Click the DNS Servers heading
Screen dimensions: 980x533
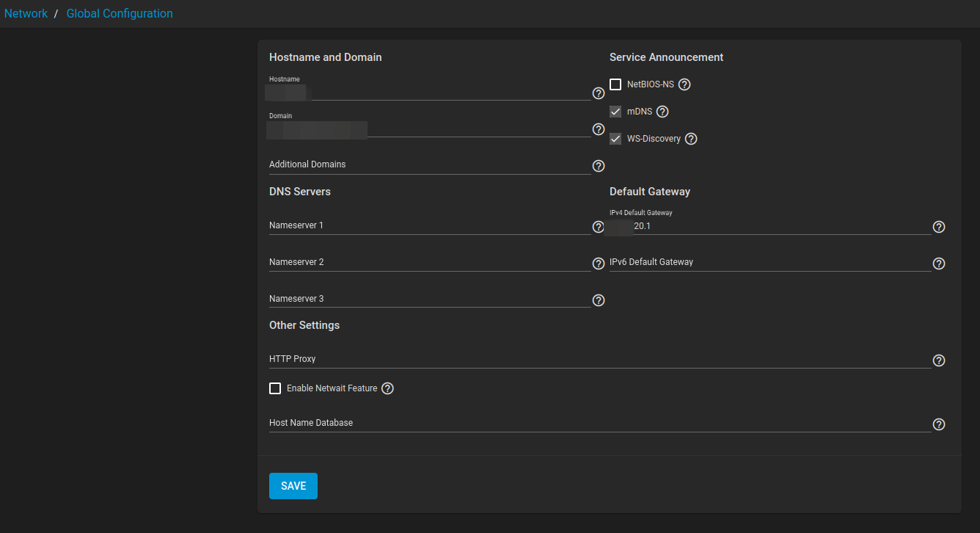coord(300,192)
